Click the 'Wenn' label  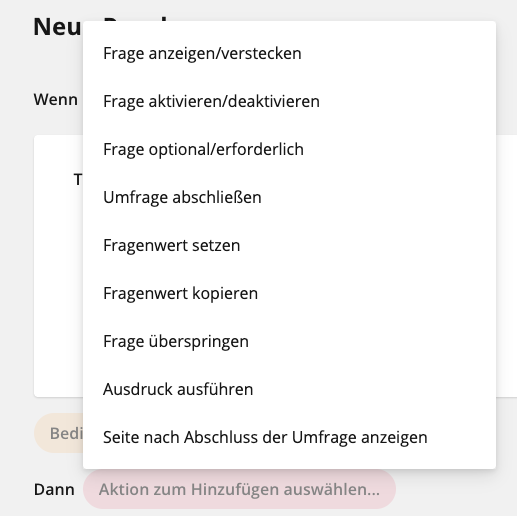[56, 99]
